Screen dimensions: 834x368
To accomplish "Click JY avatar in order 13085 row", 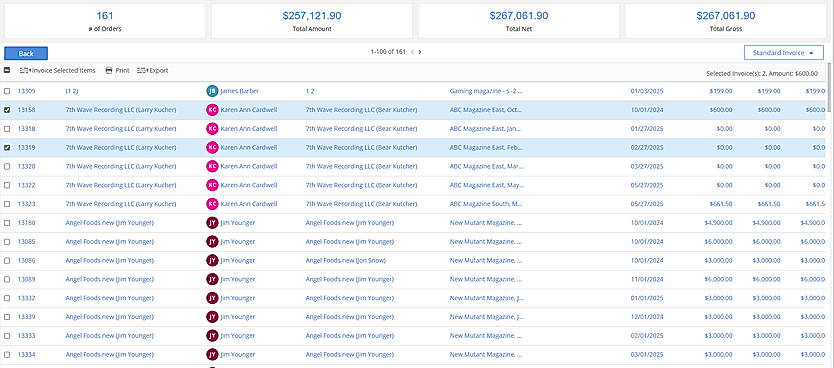I will point(212,241).
